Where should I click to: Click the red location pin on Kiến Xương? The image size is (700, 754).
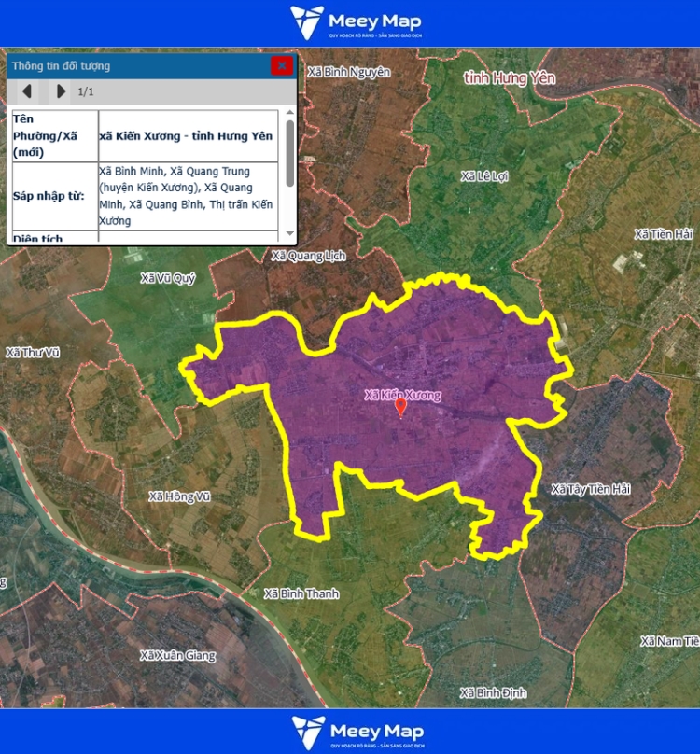point(401,408)
